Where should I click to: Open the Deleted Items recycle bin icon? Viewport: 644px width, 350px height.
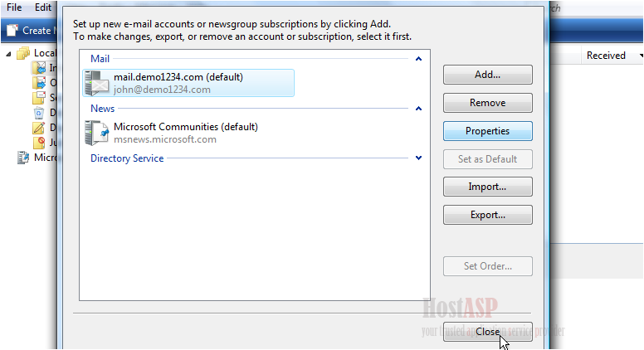pyautogui.click(x=39, y=113)
